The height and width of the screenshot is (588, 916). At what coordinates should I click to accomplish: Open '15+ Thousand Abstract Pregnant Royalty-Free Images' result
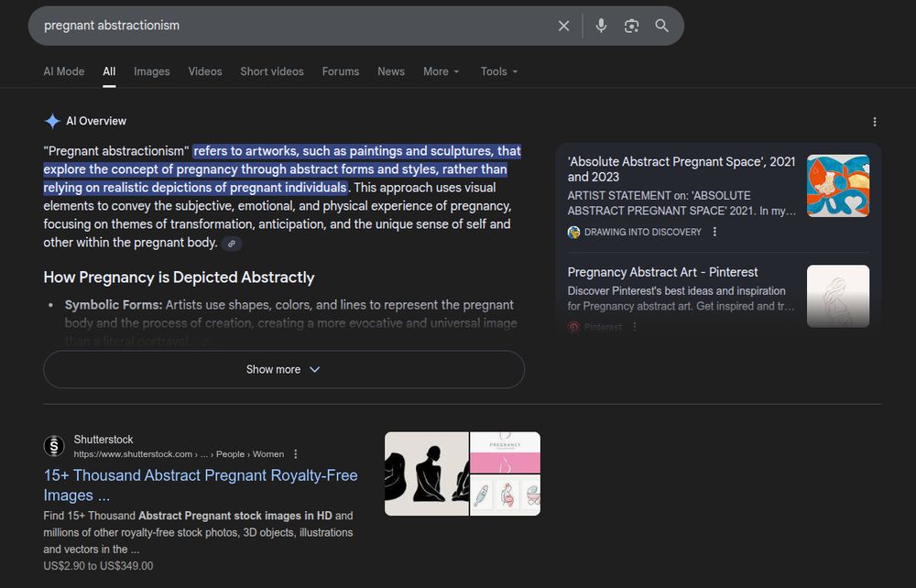(201, 485)
